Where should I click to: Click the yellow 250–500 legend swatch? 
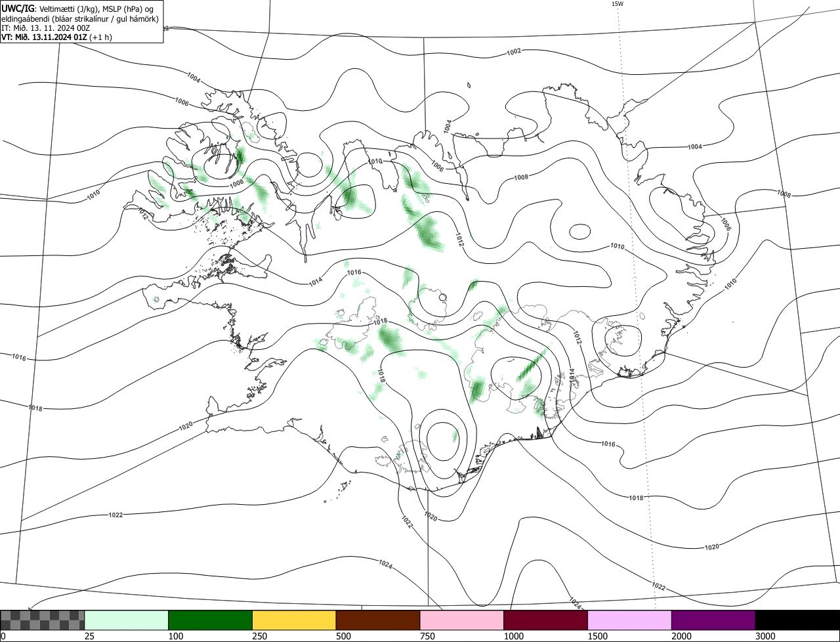(294, 620)
